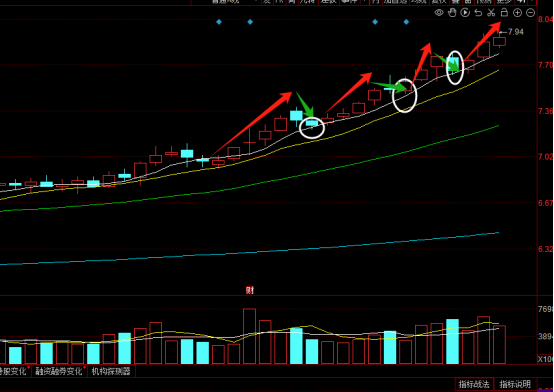This screenshot has height=392, width=554.
Task: Select the cyan long-term moving average line
Action: 249,252
